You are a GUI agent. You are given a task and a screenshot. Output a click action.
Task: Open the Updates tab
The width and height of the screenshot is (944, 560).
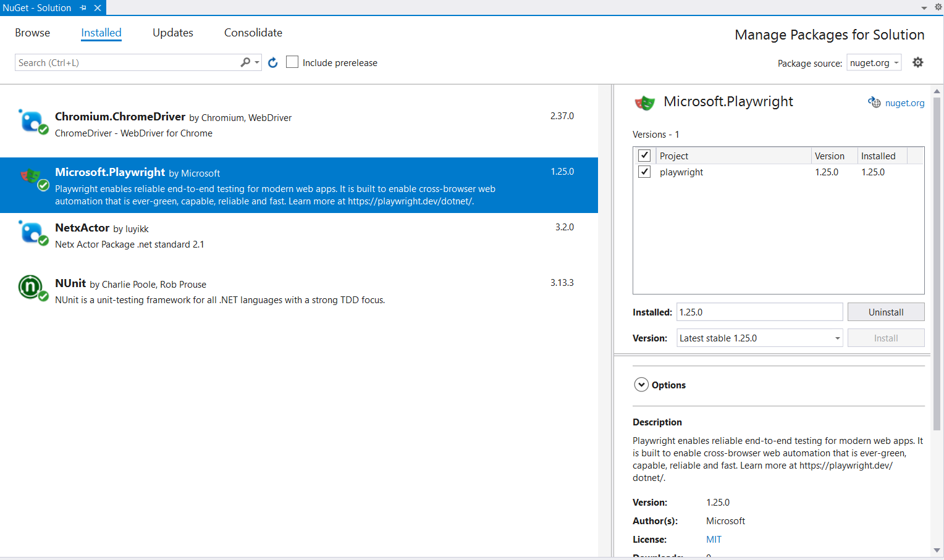(173, 33)
